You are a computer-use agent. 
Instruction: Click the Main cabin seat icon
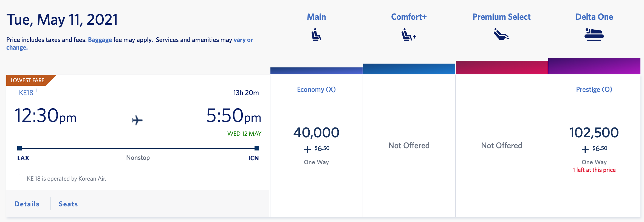316,34
